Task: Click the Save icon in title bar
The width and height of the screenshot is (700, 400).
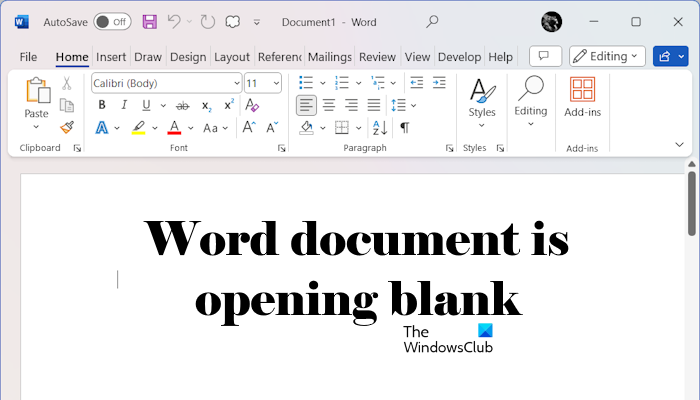Action: (149, 21)
